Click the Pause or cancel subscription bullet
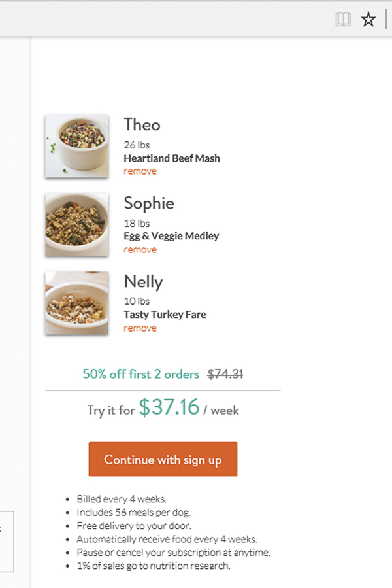Viewport: 392px width, 588px height. click(173, 553)
